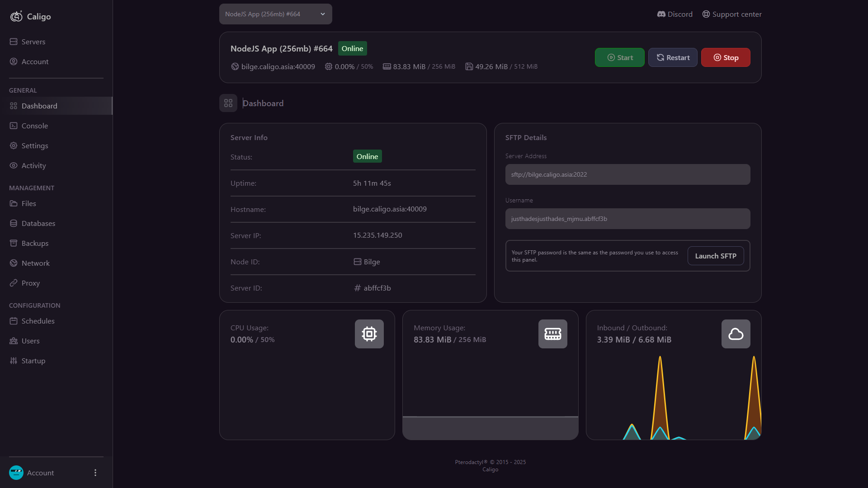Open the three-dot account menu
The image size is (868, 488).
(95, 473)
